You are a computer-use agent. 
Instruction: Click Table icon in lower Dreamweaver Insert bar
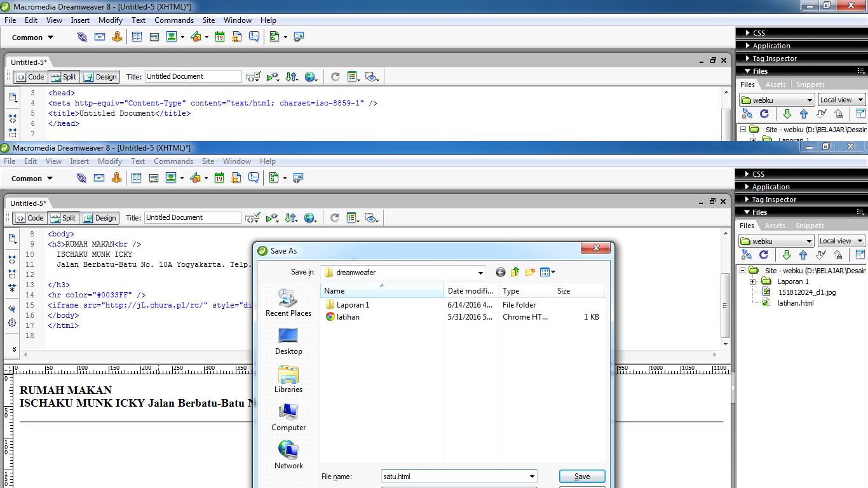136,179
